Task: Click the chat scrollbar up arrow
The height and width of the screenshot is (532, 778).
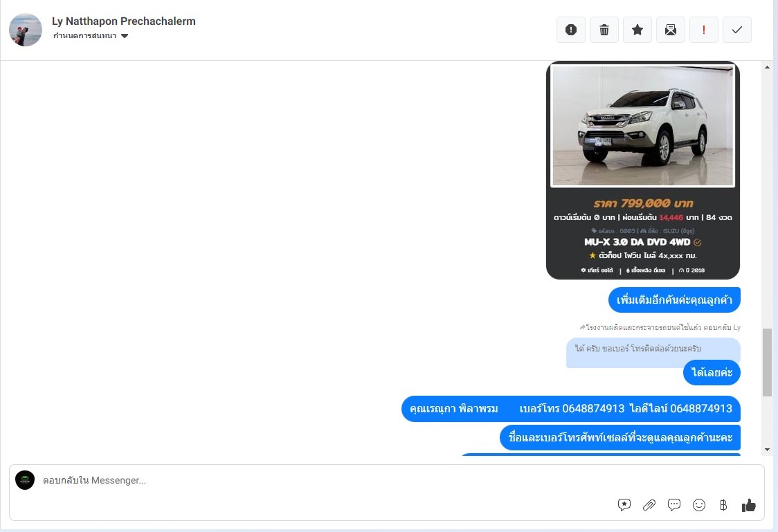Action: tap(767, 67)
